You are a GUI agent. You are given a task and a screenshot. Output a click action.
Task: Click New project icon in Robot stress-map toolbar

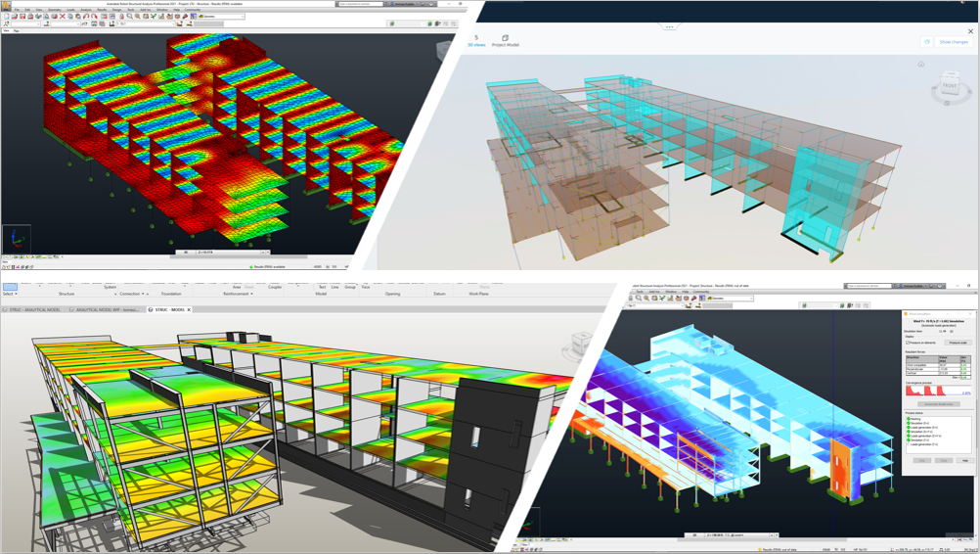pos(7,17)
